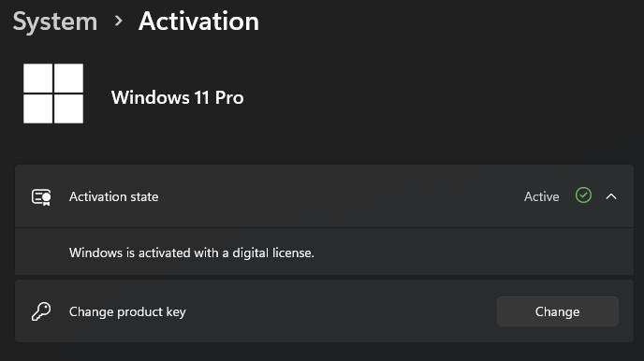This screenshot has width=644, height=361.
Task: Go back to System in the breadcrumb
Action: (x=55, y=22)
